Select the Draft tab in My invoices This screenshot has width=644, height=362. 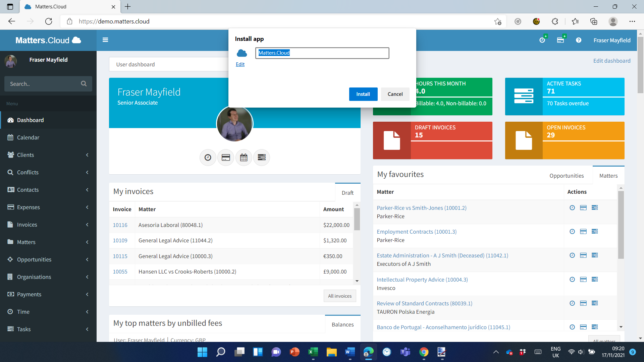pos(347,193)
